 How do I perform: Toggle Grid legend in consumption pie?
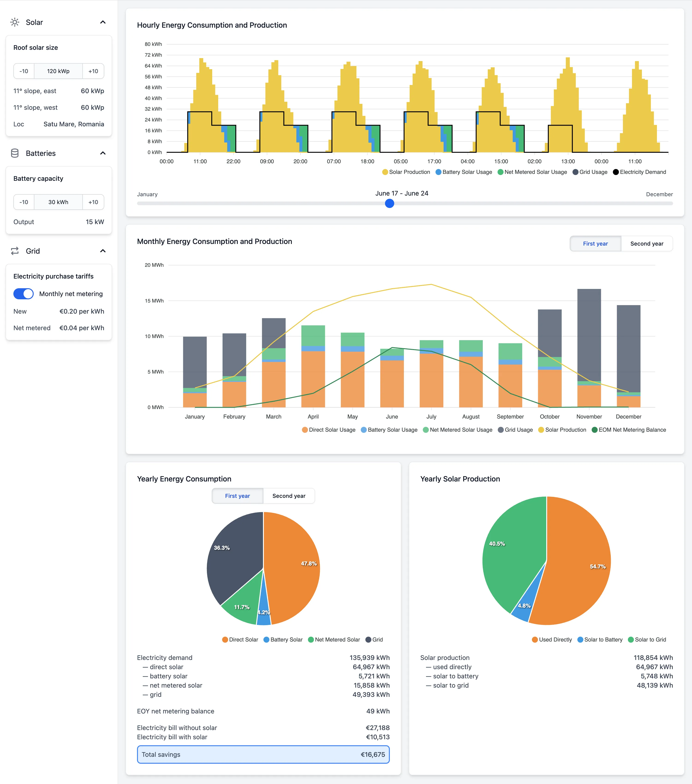[x=374, y=639]
